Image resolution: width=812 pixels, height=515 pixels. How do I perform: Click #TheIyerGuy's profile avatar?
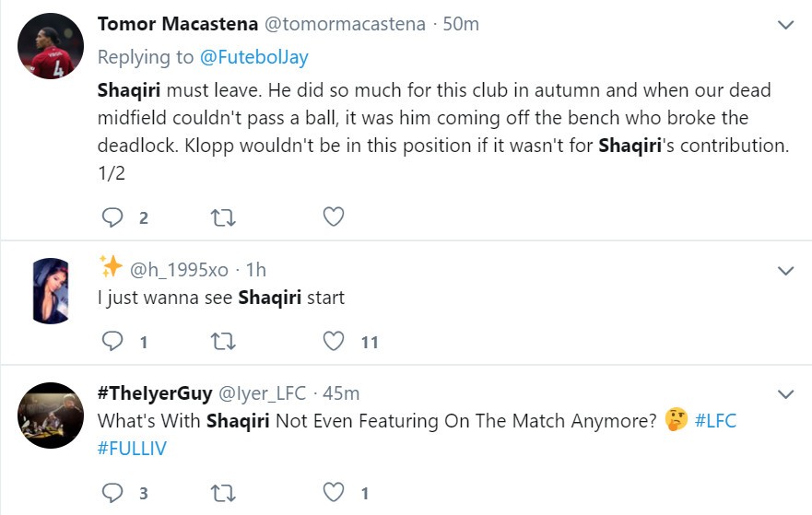coord(51,415)
